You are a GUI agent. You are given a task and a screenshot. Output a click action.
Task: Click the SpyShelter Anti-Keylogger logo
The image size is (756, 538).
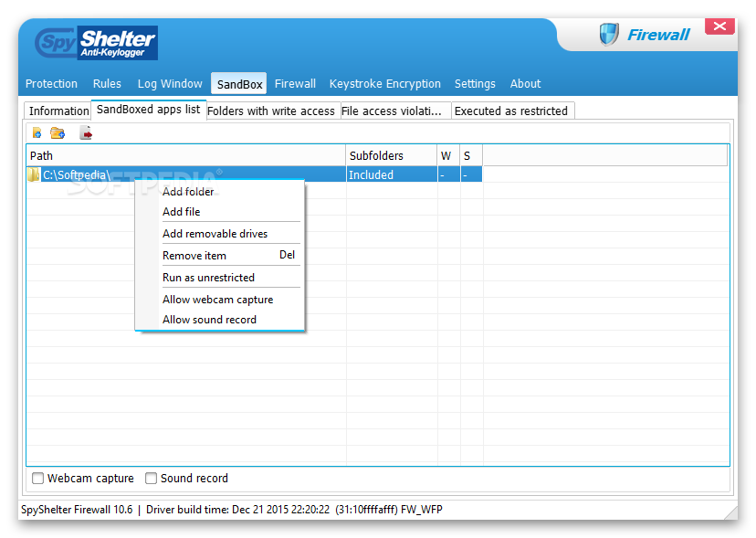coord(97,43)
